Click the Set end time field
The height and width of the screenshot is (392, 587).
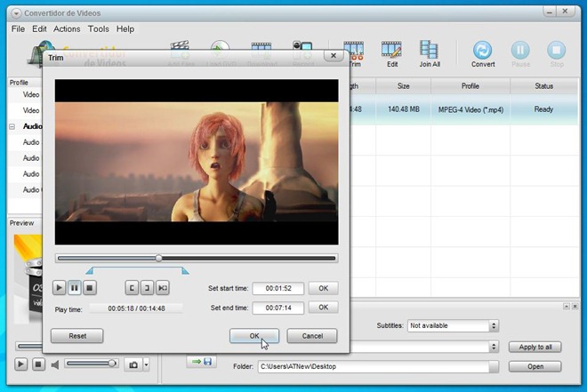(x=278, y=308)
